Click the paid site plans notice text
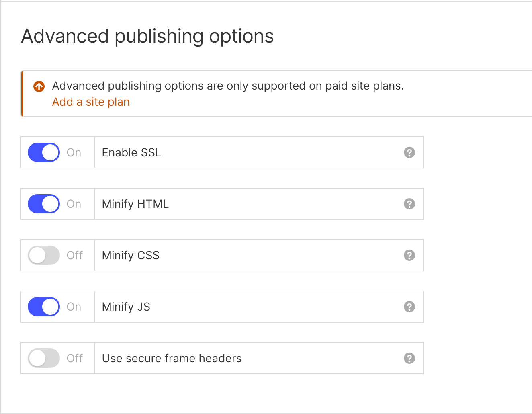This screenshot has height=414, width=532. click(228, 86)
